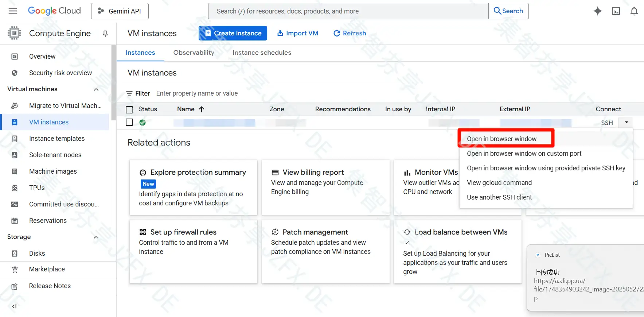Viewport: 644px width, 317px height.
Task: Click the Filter icon above the table
Action: coord(129,94)
